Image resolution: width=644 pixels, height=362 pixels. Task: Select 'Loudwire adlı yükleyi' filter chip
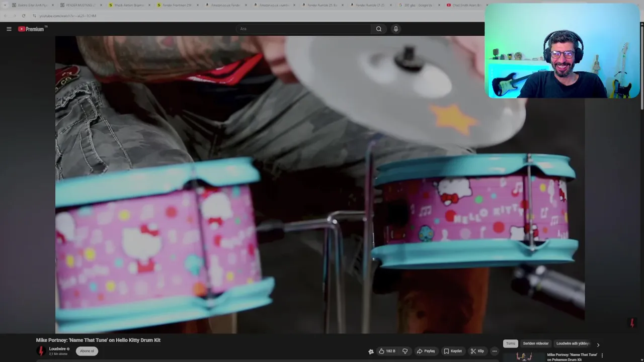pyautogui.click(x=573, y=343)
